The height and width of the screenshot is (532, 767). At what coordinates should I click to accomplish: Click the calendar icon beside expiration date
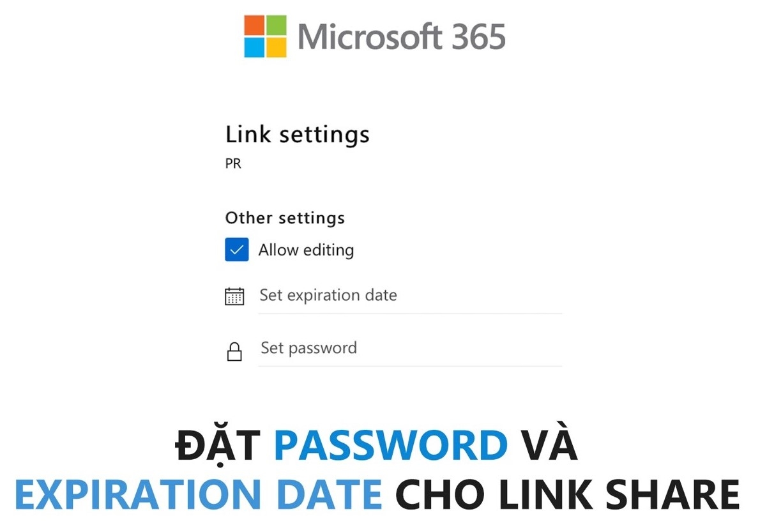coord(234,296)
